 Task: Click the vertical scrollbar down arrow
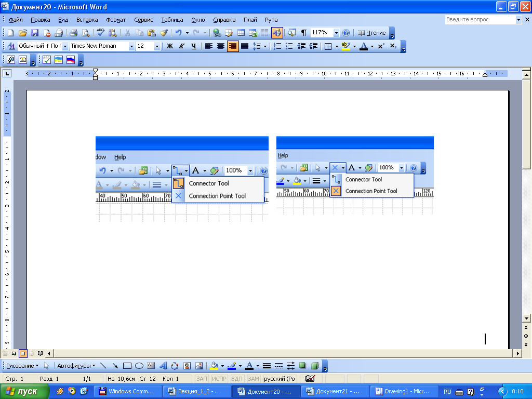(x=526, y=318)
